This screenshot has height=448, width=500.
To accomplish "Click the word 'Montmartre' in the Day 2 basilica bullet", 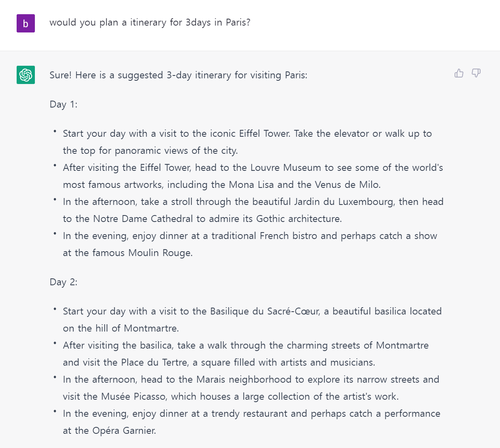I will (151, 328).
